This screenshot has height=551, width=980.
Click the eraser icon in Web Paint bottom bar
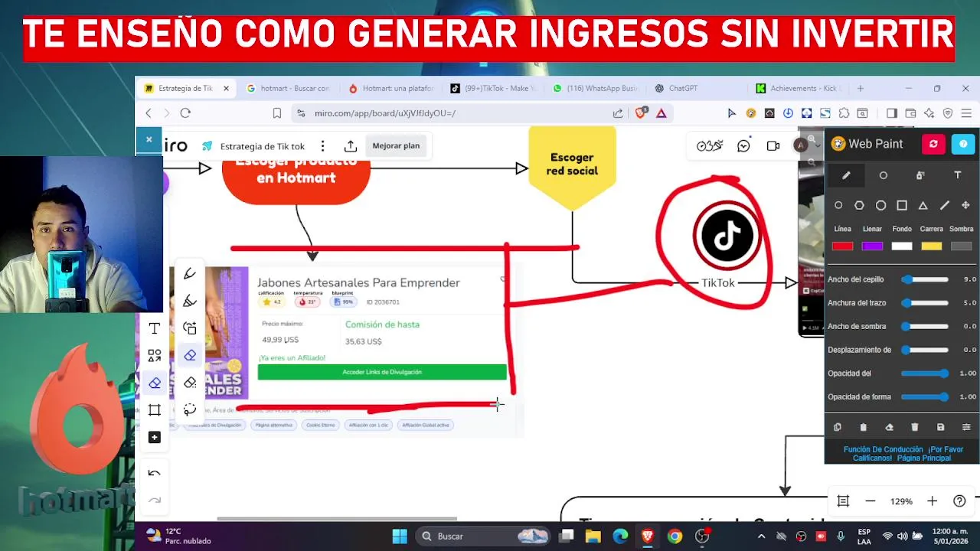point(889,427)
